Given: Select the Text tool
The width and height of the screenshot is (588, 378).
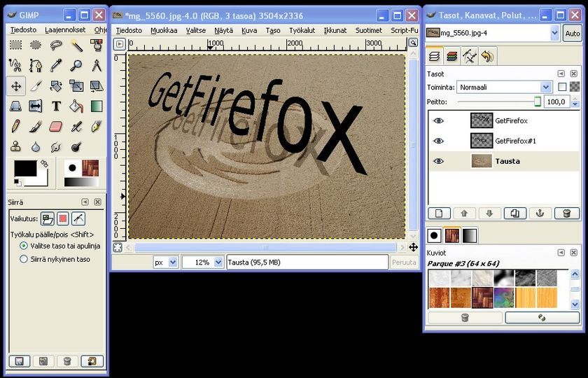Looking at the screenshot, I should [x=56, y=106].
